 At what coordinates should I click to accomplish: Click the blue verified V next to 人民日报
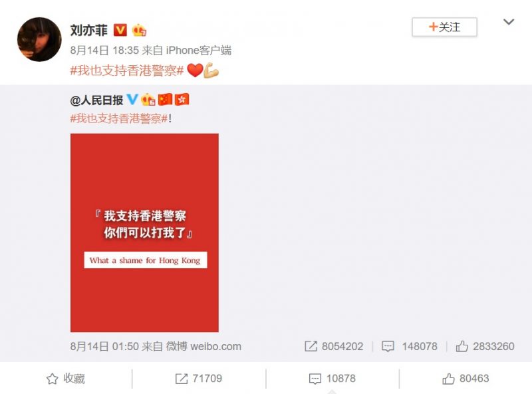[132, 100]
